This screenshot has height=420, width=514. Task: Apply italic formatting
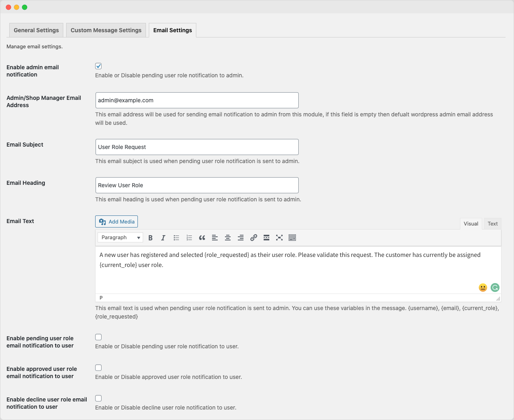(163, 238)
